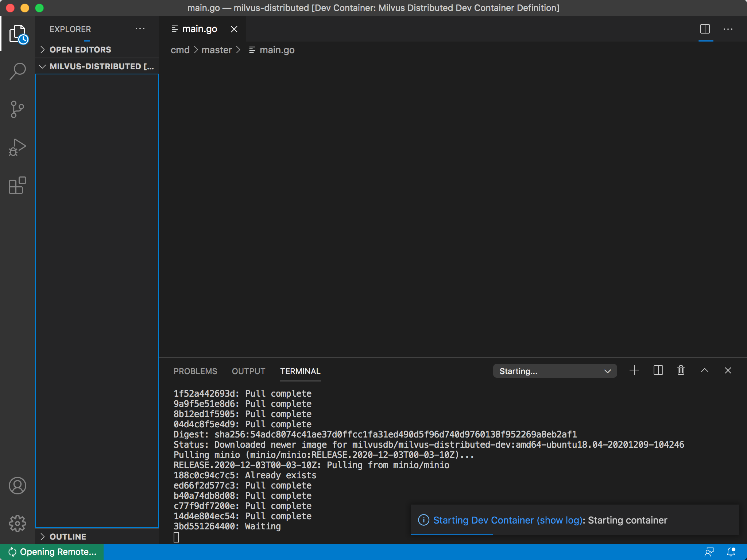This screenshot has width=747, height=560.
Task: Open the Extensions view
Action: point(18,186)
